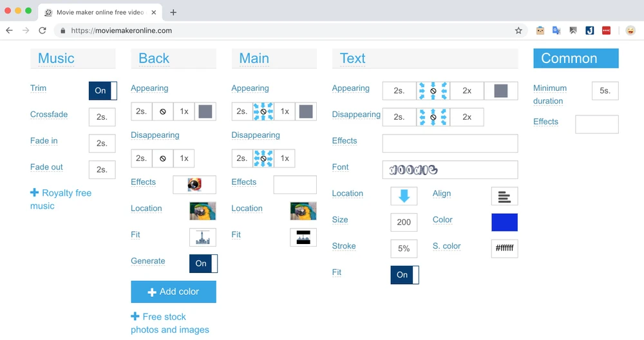Image resolution: width=644 pixels, height=340 pixels.
Task: Click the Main Appearing arrows transition icon
Action: (x=263, y=111)
